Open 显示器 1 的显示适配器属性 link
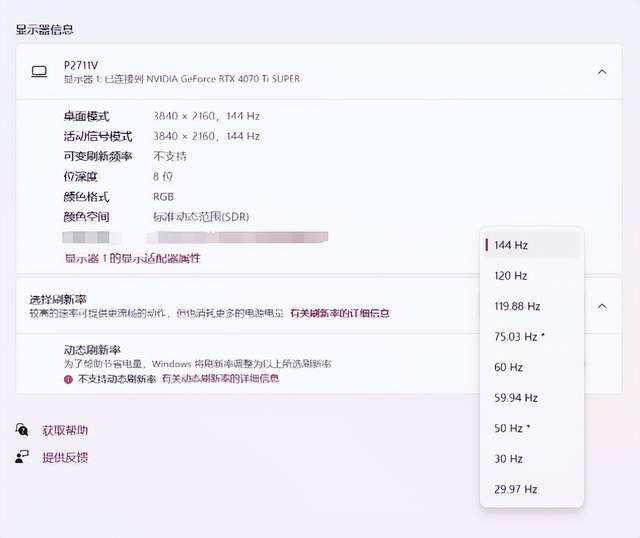The height and width of the screenshot is (538, 640). (133, 258)
